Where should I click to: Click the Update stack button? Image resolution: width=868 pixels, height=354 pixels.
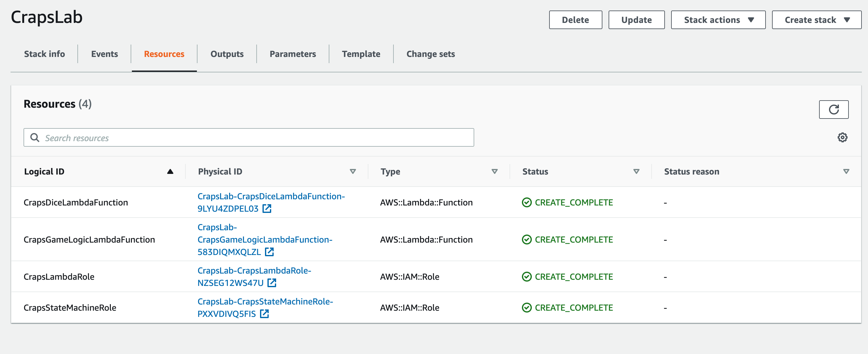(x=636, y=20)
